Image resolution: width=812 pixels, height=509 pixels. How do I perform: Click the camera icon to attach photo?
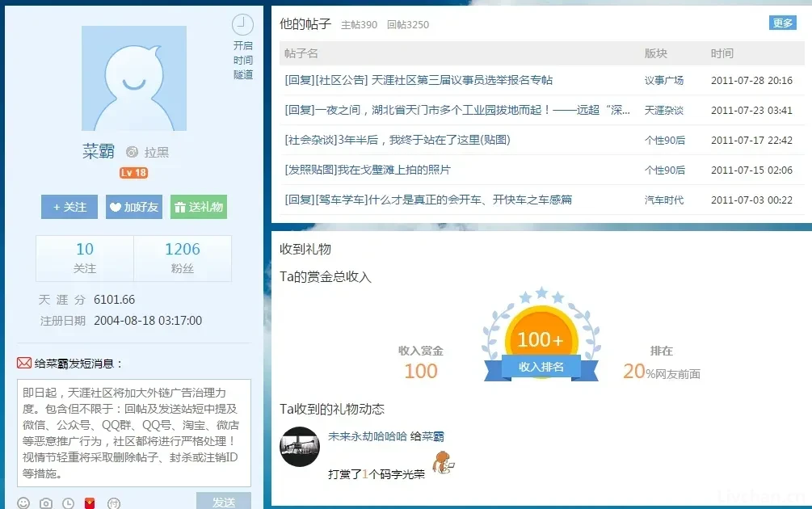click(x=46, y=503)
